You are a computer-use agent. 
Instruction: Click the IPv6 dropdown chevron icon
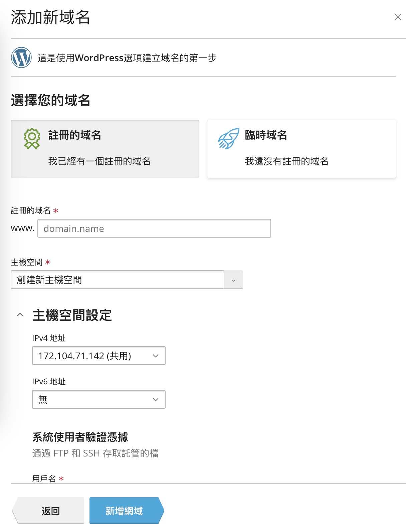(x=155, y=400)
